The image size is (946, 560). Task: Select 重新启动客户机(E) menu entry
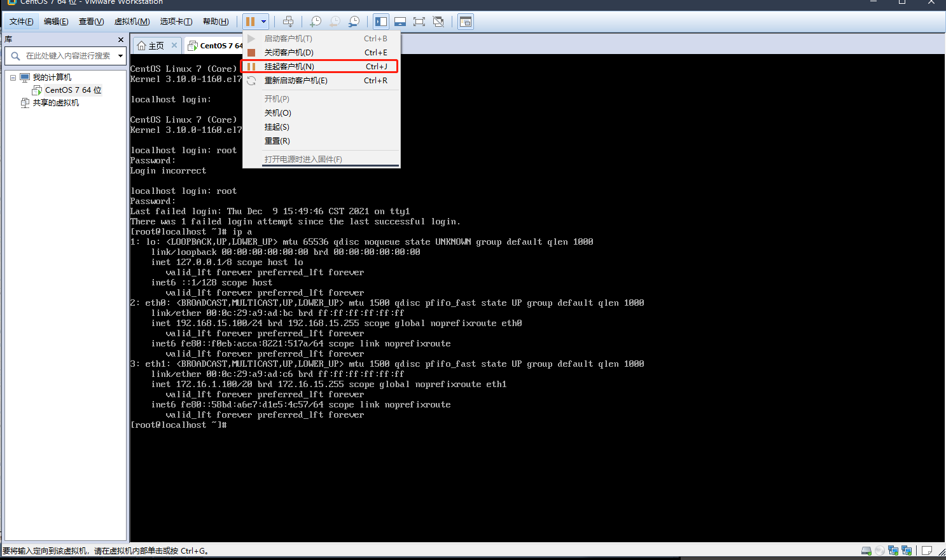321,81
